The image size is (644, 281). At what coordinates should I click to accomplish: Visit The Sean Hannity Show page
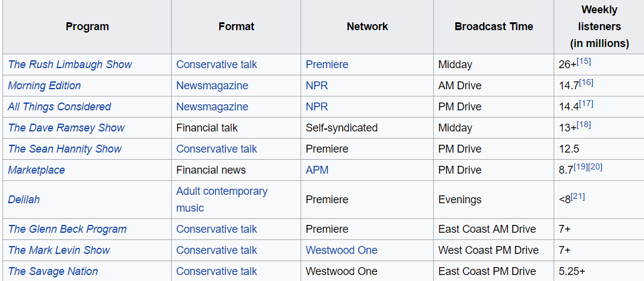coord(64,149)
